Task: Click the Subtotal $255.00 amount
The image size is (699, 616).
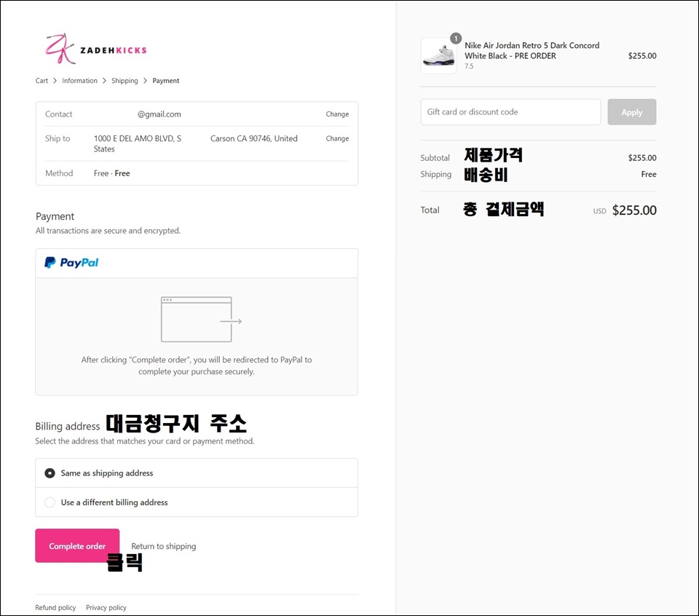Action: coord(642,158)
